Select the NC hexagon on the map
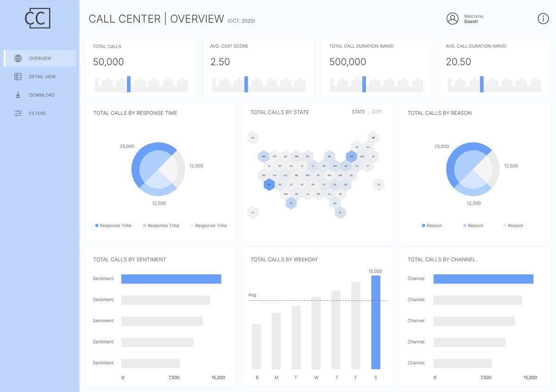 click(x=346, y=184)
